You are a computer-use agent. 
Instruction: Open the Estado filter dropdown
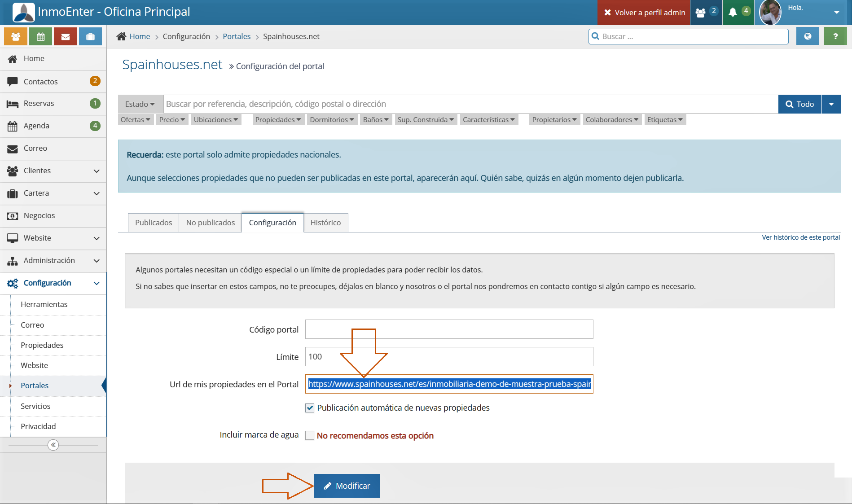140,104
